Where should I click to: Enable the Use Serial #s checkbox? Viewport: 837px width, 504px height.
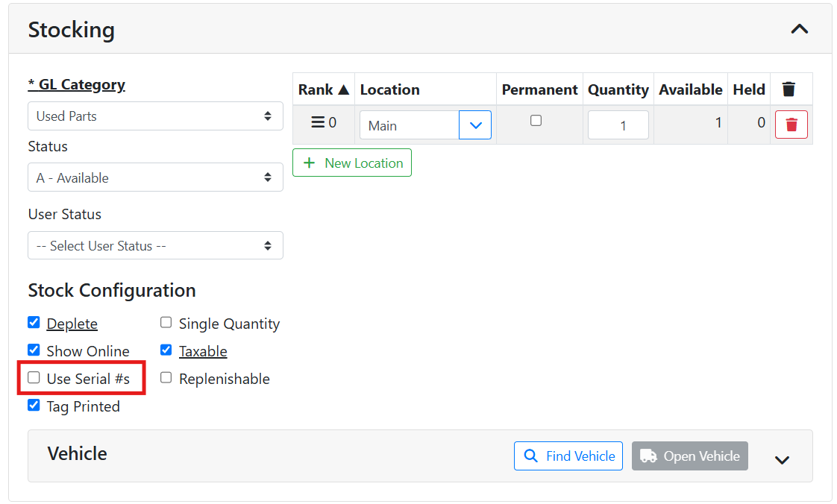(x=34, y=378)
